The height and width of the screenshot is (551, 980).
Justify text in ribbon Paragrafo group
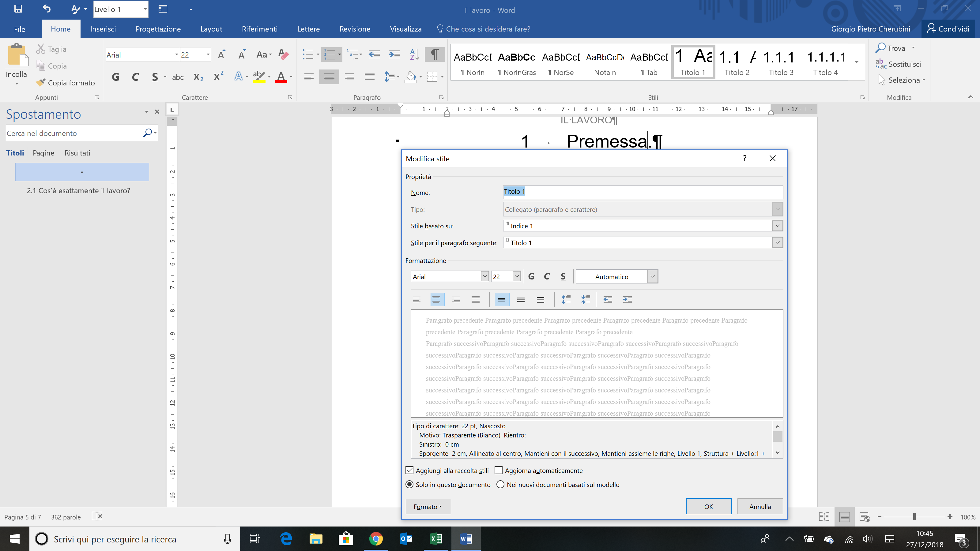tap(369, 77)
